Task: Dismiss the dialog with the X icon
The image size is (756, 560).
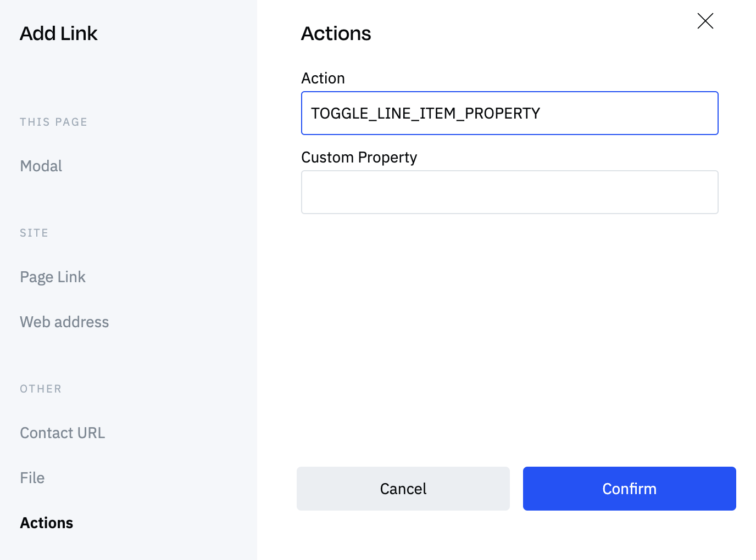Action: [x=705, y=21]
